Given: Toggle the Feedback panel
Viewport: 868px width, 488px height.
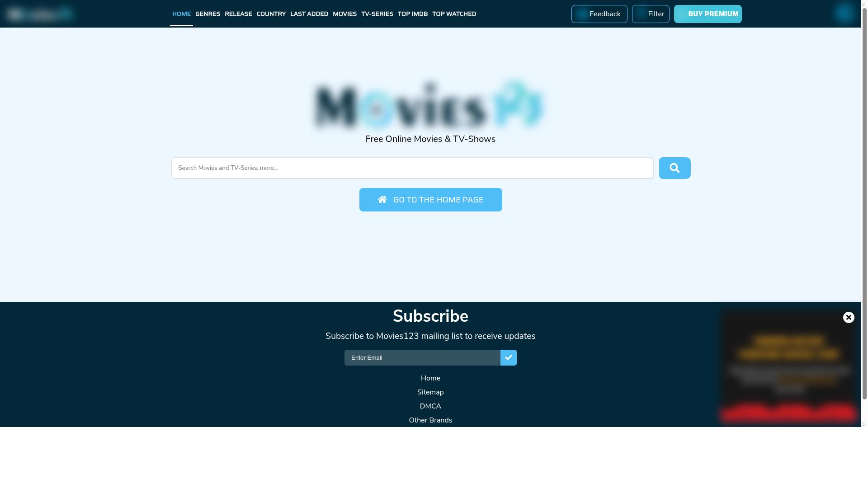Looking at the screenshot, I should [599, 14].
